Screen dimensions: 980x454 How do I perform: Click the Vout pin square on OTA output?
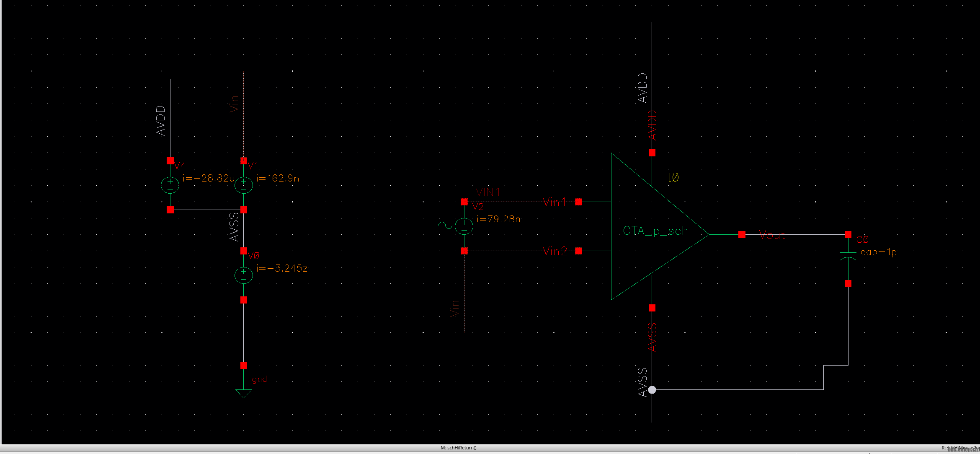(x=742, y=235)
